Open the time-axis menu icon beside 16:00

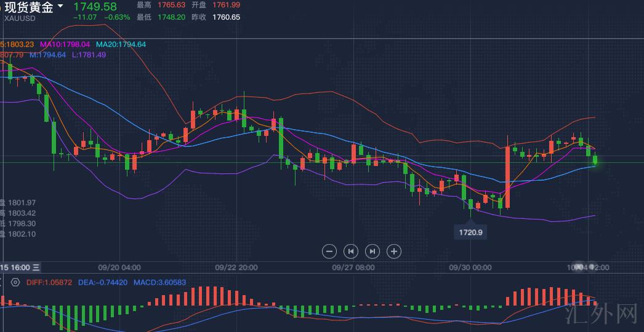[x=36, y=267]
